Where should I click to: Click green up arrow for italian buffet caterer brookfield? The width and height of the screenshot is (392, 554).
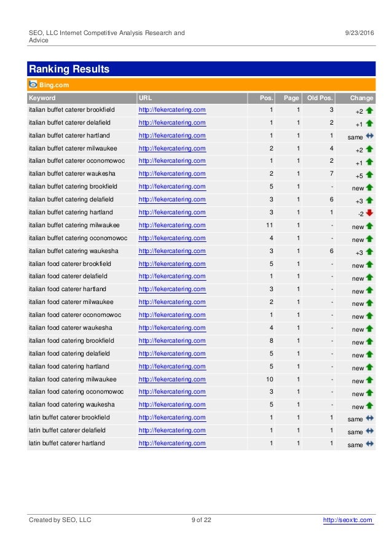coord(369,110)
